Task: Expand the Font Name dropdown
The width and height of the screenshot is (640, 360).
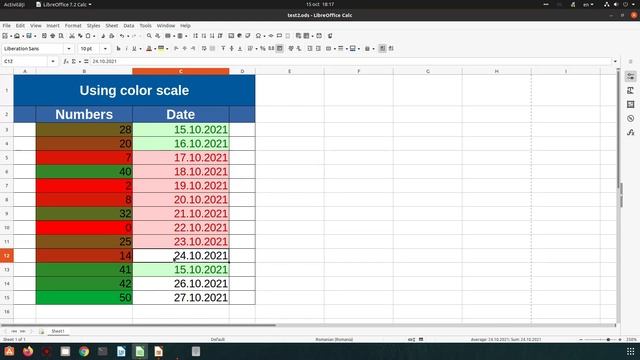Action: (69, 49)
